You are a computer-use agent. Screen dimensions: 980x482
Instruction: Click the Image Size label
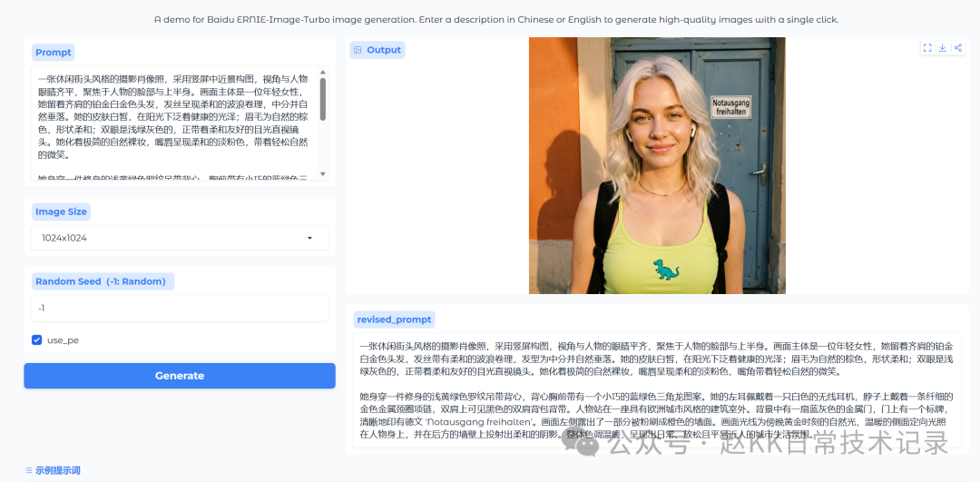(x=62, y=211)
